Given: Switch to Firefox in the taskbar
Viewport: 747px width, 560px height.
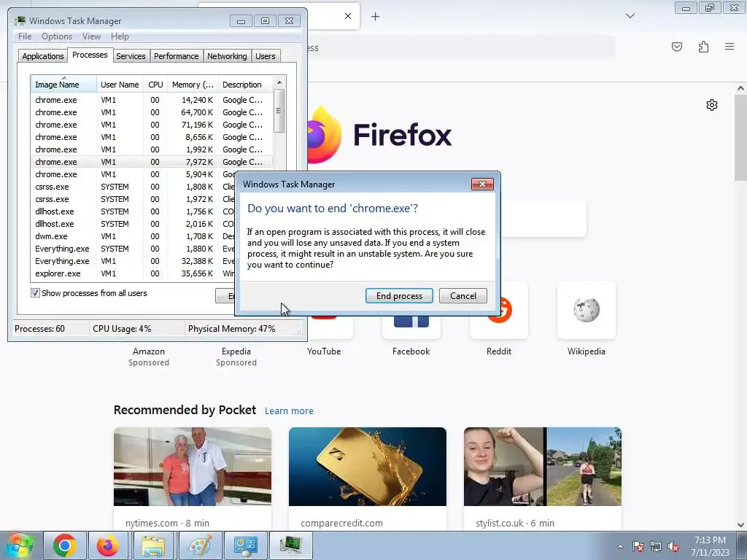Looking at the screenshot, I should pos(108,545).
